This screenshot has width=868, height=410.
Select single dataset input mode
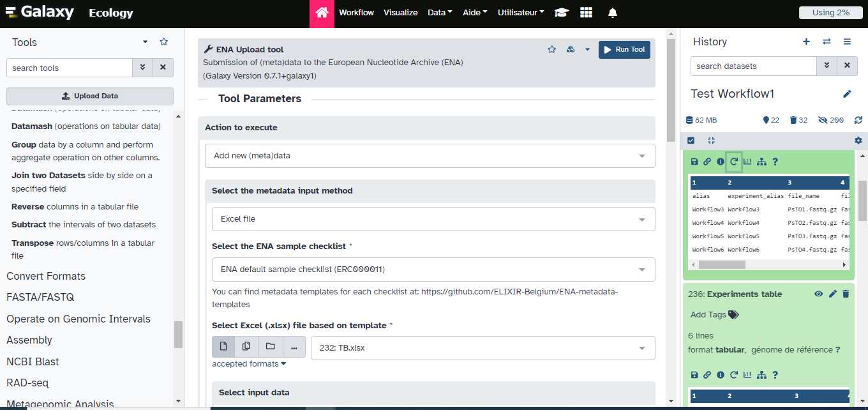223,347
